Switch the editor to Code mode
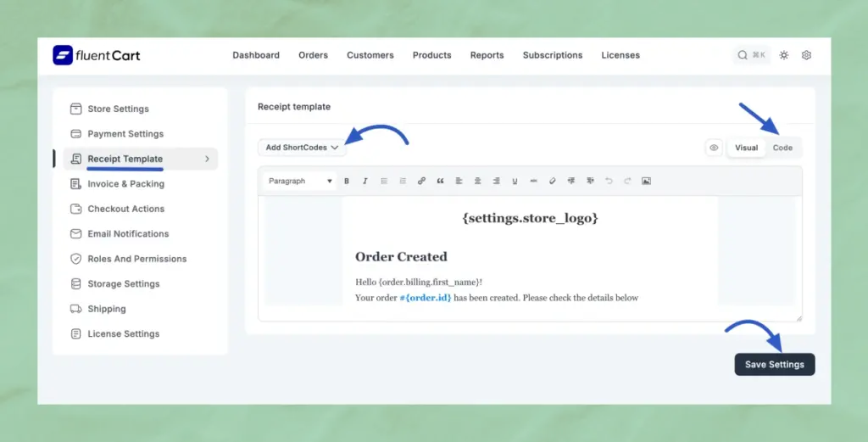 (782, 148)
